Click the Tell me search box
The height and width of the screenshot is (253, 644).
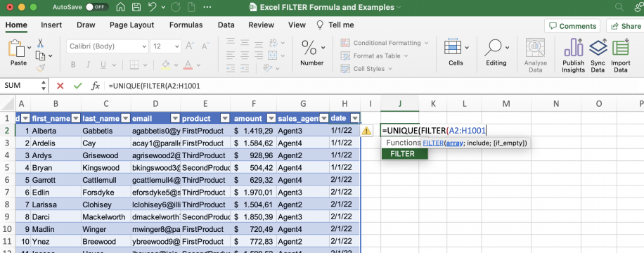coord(335,25)
